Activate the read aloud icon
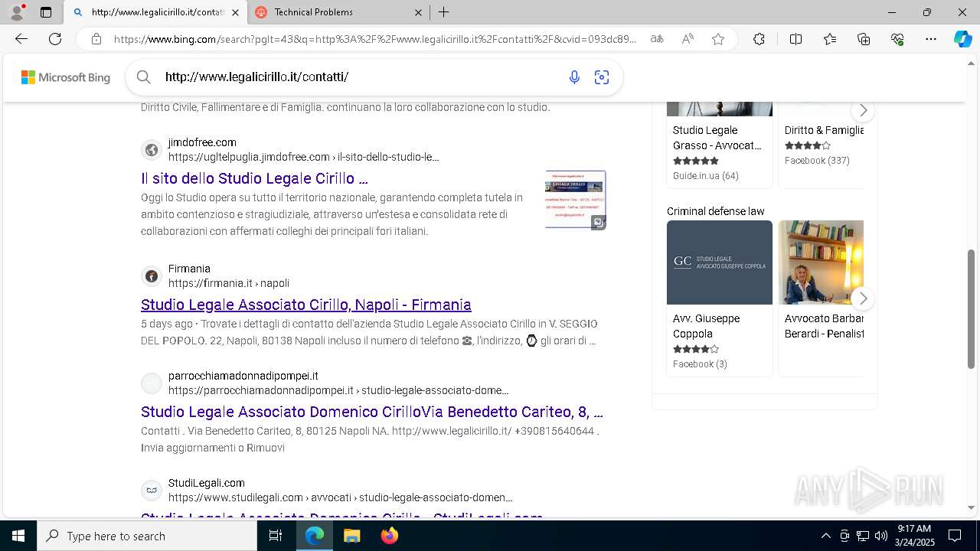Viewport: 980px width, 551px height. point(688,39)
